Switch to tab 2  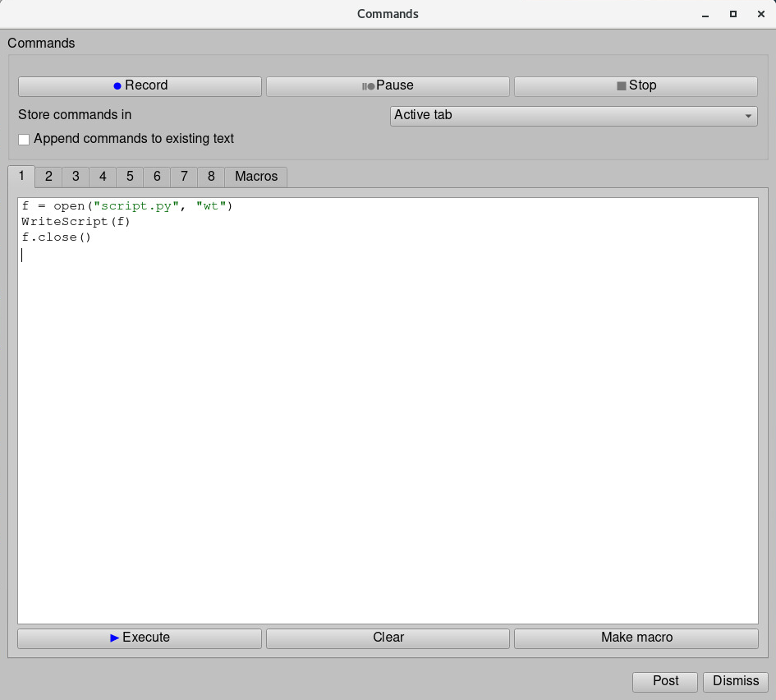click(48, 177)
